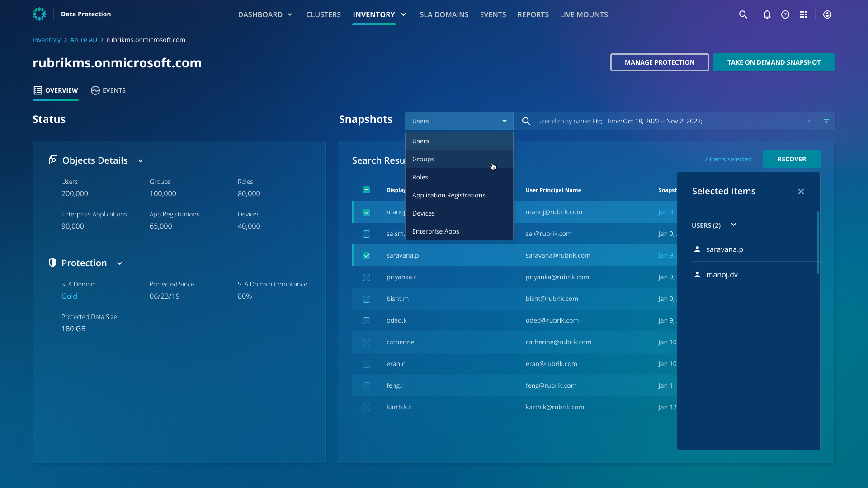The image size is (868, 488).
Task: Go to SLA Domains in navigation
Action: pos(444,14)
